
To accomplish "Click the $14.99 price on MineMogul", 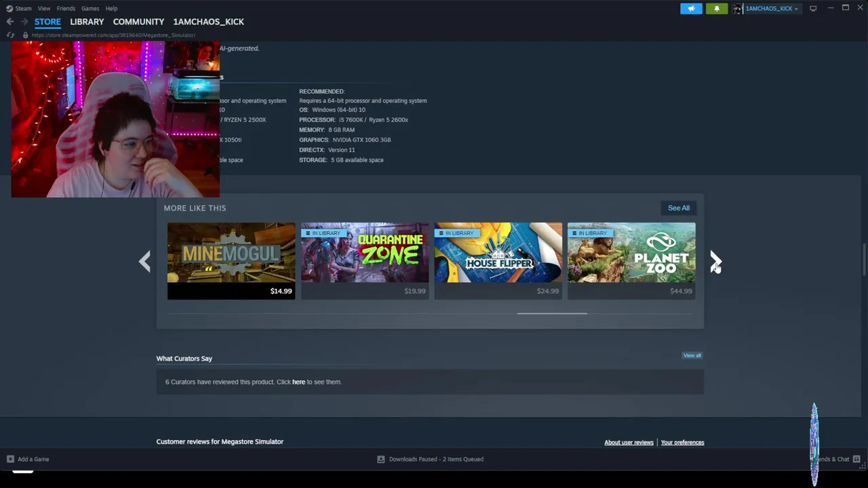I will point(281,291).
